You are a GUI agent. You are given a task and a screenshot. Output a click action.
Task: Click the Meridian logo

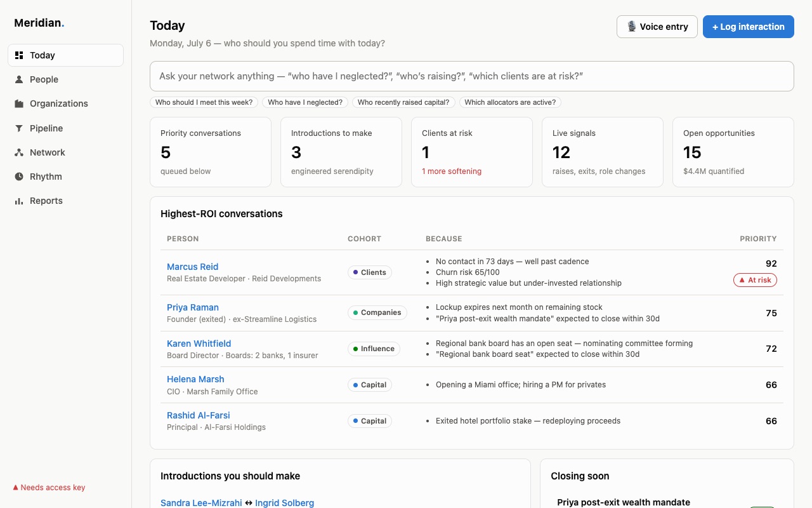39,23
